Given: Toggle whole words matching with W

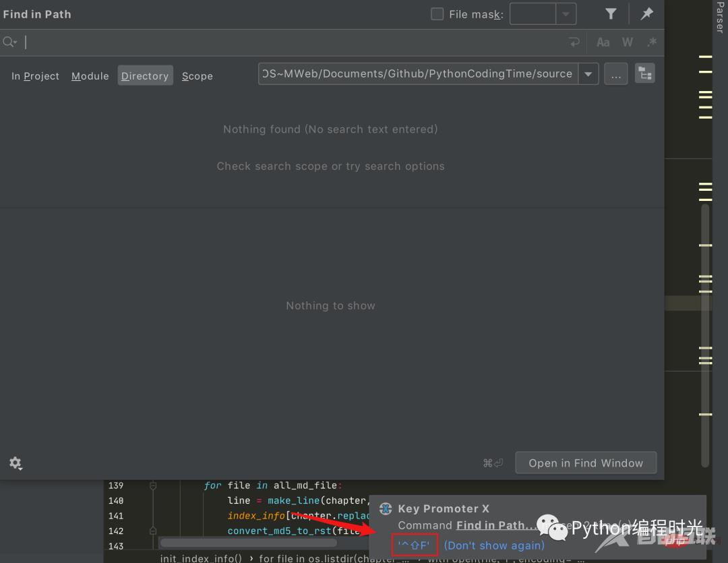Looking at the screenshot, I should pos(627,42).
